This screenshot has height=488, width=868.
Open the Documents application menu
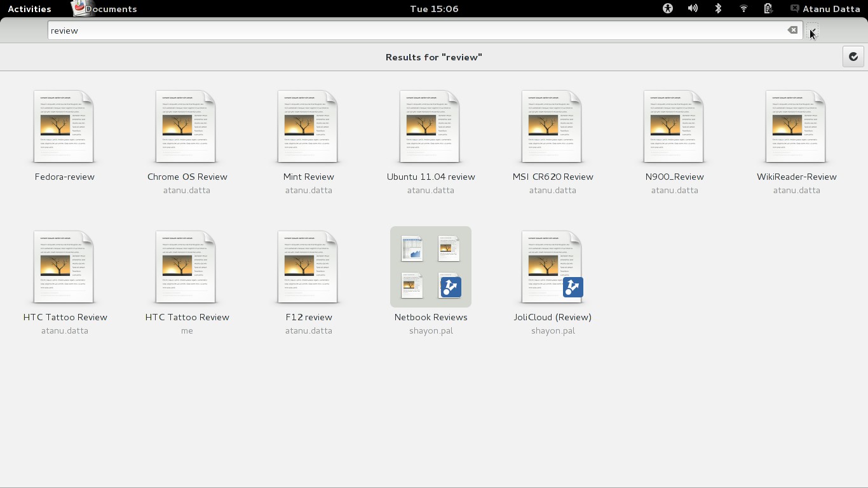click(x=105, y=9)
